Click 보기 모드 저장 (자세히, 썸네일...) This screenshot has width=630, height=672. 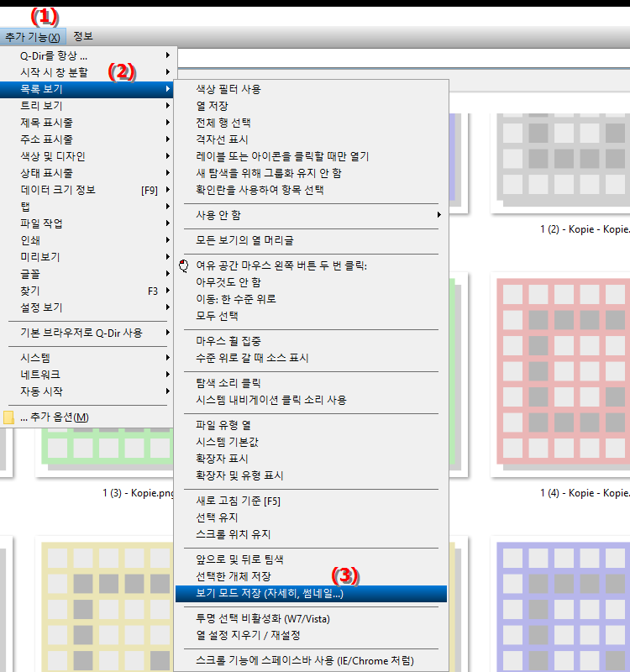(311, 594)
